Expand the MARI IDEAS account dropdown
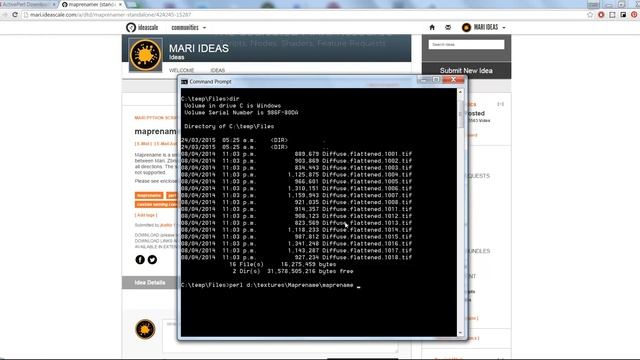 point(489,27)
